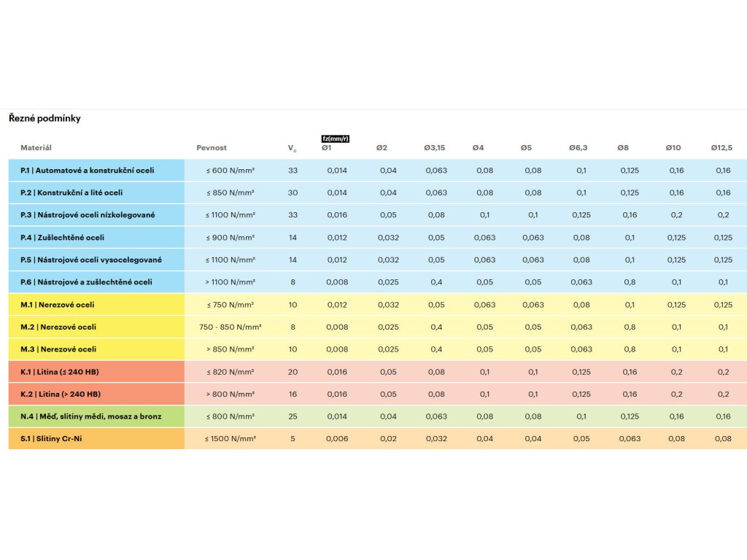Click row P.5 Nástrojové oceli vysocelegované
The width and height of the screenshot is (747, 560).
coord(378,260)
